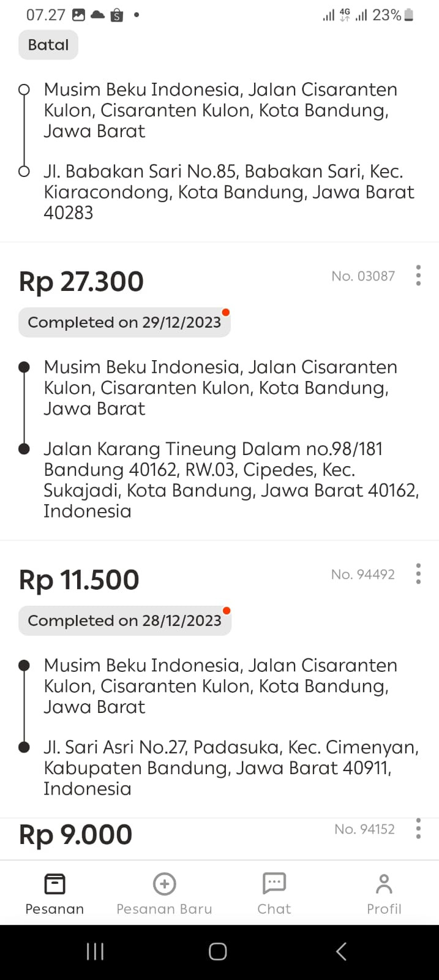Tap the Pesanan Baru plus icon
Viewport: 439px width, 980px height.
[164, 884]
